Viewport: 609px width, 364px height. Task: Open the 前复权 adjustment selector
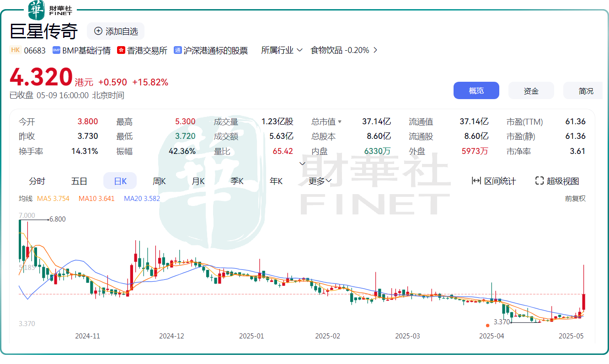(575, 198)
